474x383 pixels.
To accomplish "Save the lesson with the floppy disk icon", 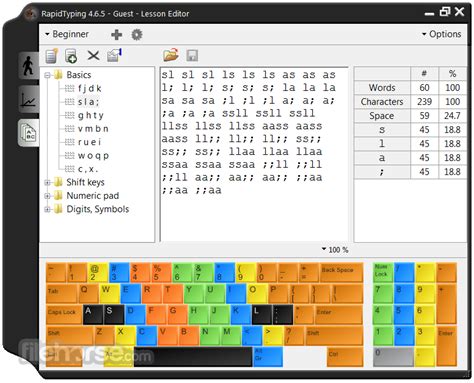I will pos(192,56).
